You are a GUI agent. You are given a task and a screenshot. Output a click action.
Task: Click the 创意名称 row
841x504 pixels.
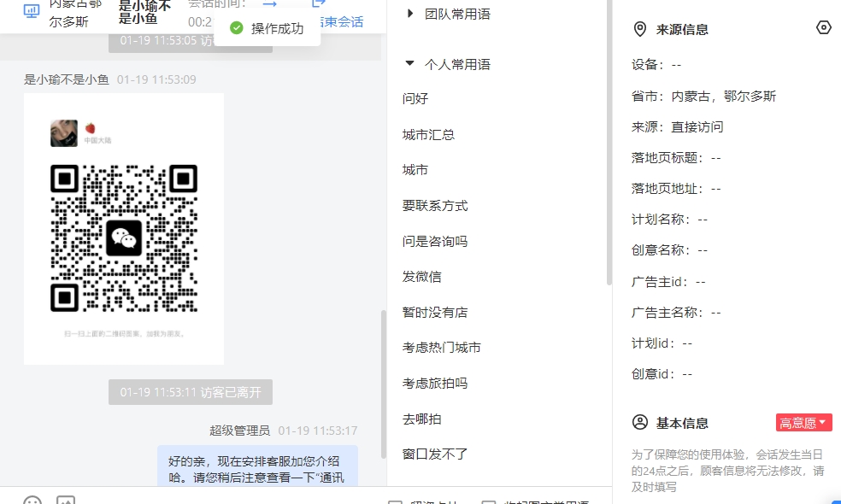(669, 250)
